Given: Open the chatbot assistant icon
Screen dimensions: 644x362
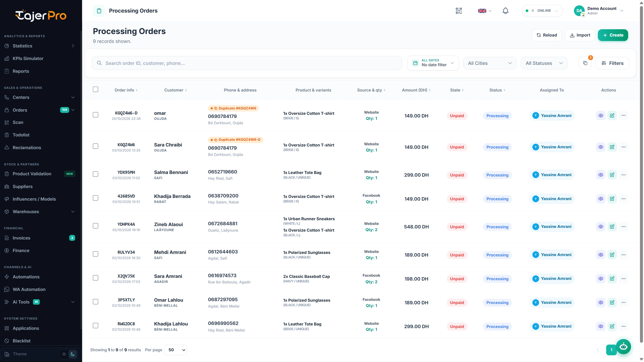Looking at the screenshot, I should [623, 347].
